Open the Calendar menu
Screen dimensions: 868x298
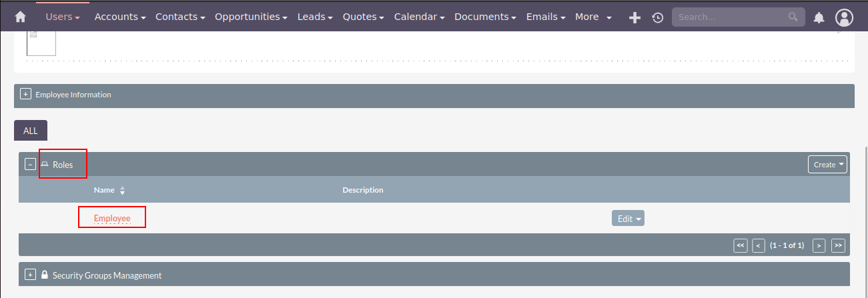pos(420,17)
